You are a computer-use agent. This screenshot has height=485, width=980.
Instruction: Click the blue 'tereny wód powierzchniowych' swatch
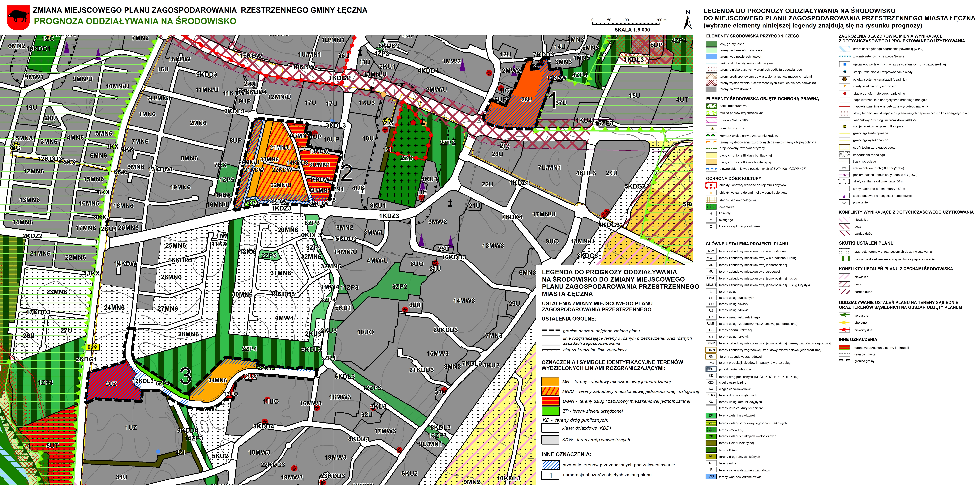pyautogui.click(x=711, y=57)
